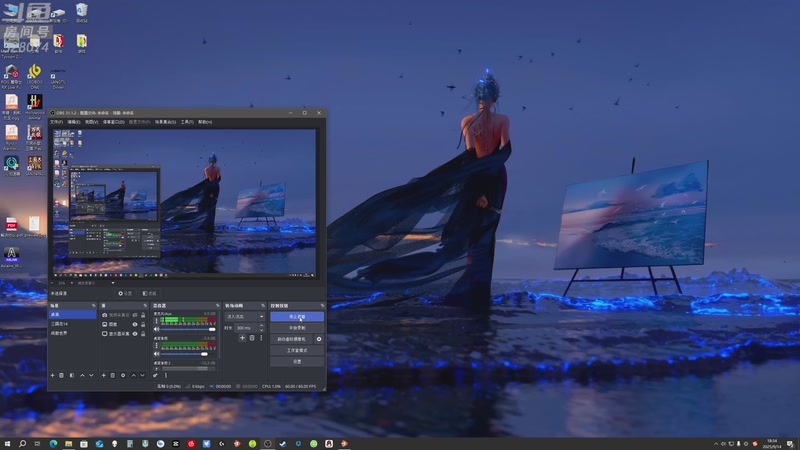
Task: Hide the 图像 source with eye icon
Action: click(135, 324)
